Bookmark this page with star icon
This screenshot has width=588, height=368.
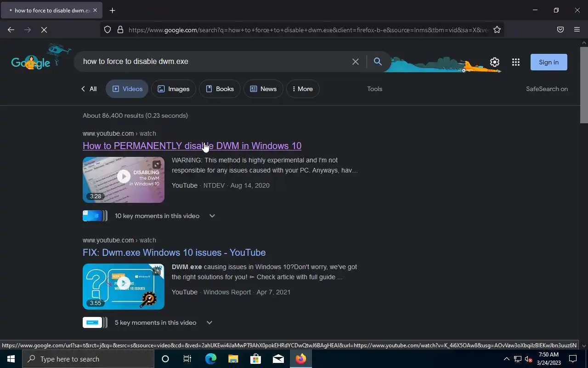click(497, 30)
